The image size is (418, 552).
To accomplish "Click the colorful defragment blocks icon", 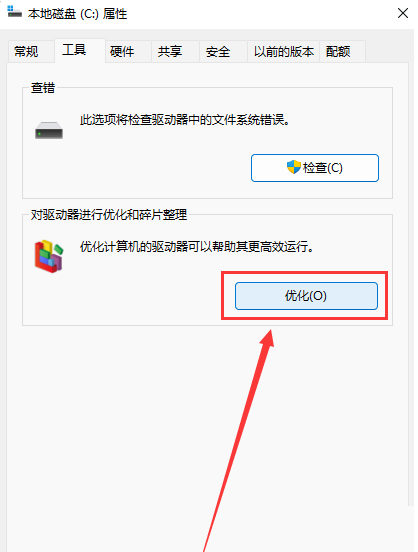I will click(x=49, y=256).
